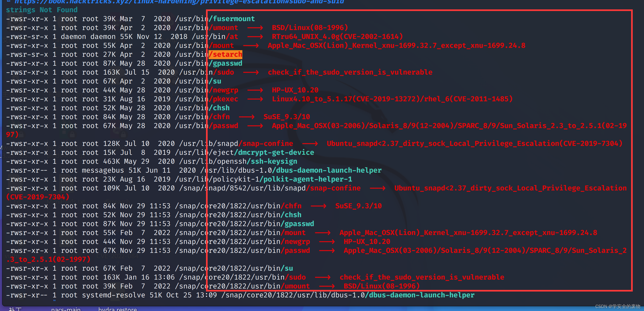Click HP-UX_10.20 beside /usr/bin/newgrp
The width and height of the screenshot is (644, 311).
coord(295,90)
